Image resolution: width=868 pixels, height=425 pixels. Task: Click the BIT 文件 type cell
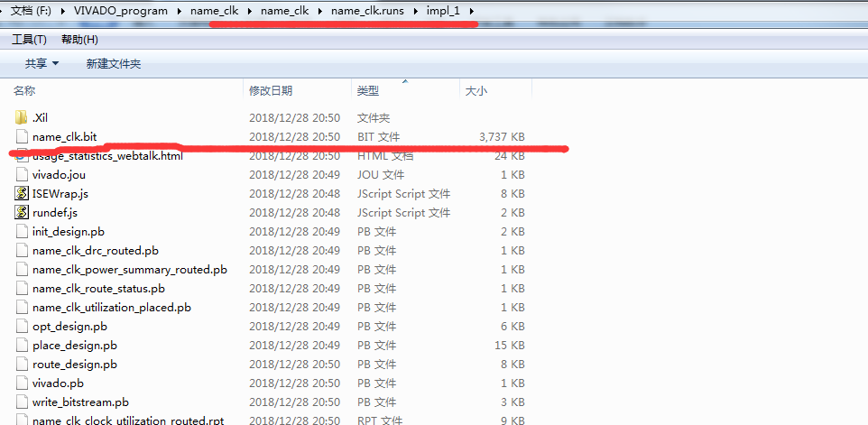(379, 136)
